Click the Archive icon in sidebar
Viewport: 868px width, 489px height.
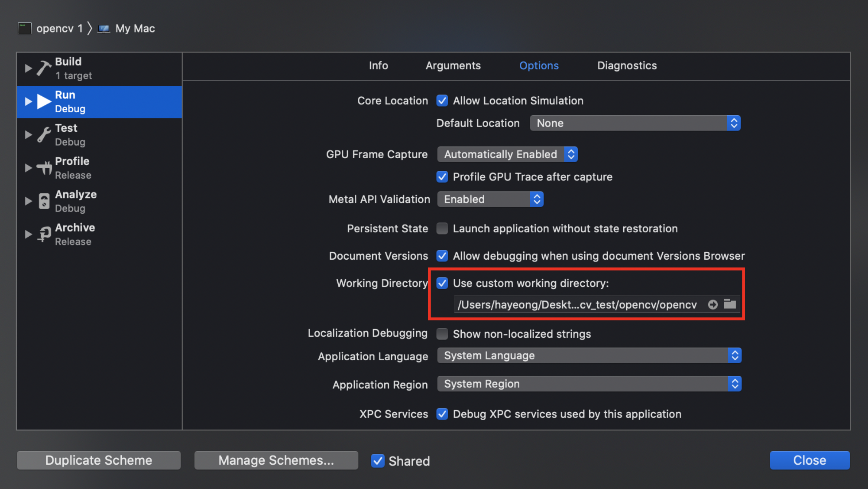44,234
